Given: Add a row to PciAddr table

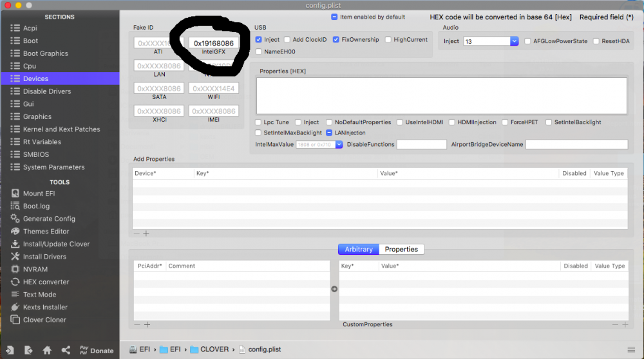Looking at the screenshot, I should [x=147, y=324].
